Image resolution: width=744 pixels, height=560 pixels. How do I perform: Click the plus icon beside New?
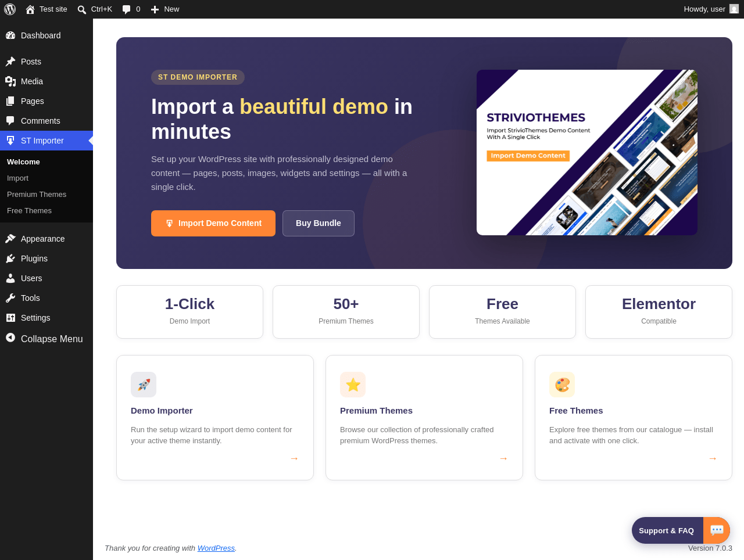point(155,9)
